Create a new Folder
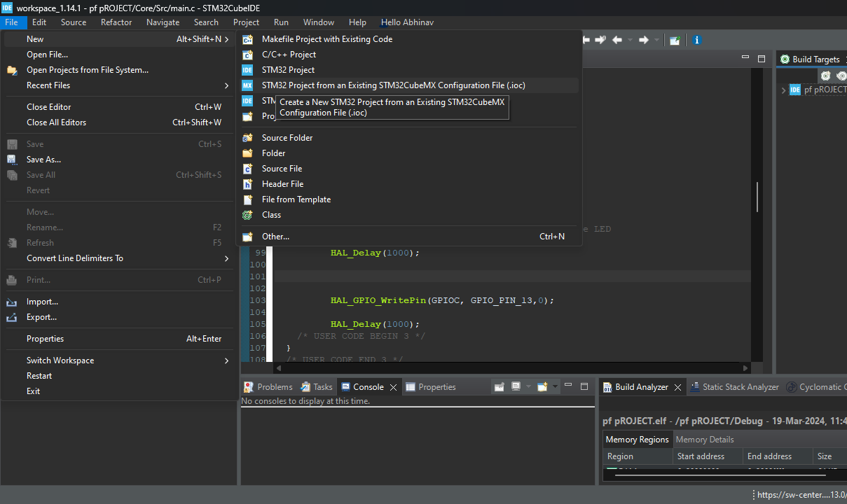 coord(409,153)
